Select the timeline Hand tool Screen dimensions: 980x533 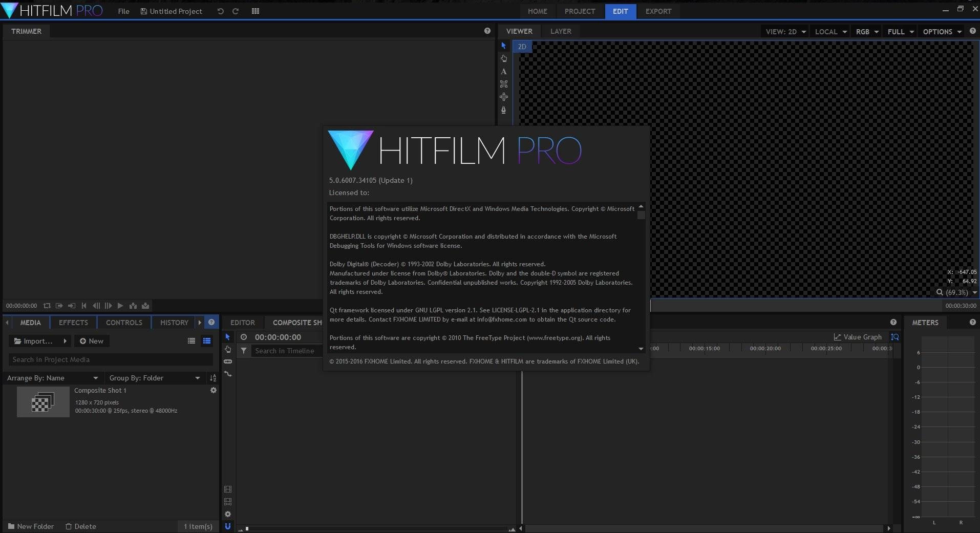point(228,349)
